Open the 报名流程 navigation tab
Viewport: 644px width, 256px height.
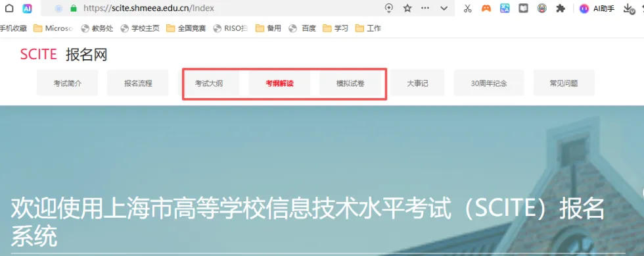138,83
